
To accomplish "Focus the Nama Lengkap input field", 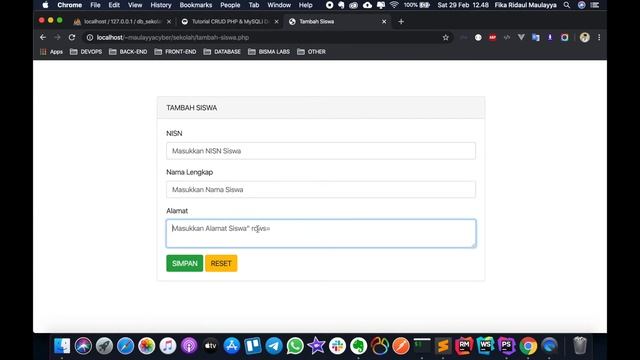I will pos(321,189).
